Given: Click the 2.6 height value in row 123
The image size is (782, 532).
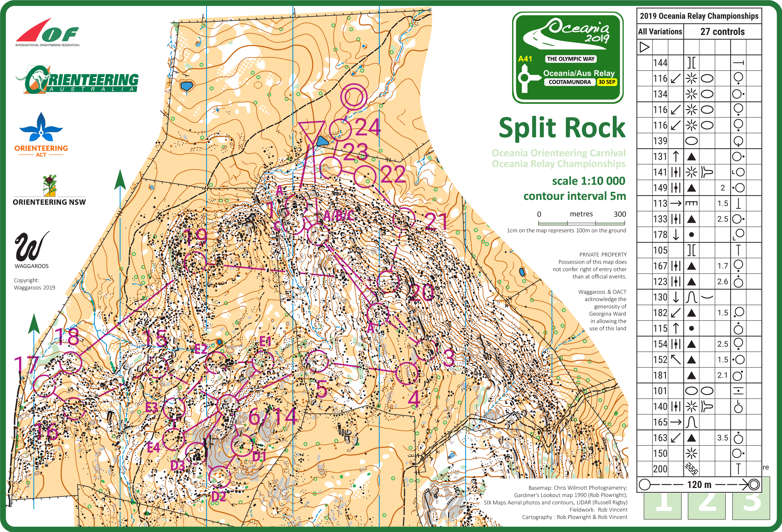Looking at the screenshot, I should tap(723, 281).
